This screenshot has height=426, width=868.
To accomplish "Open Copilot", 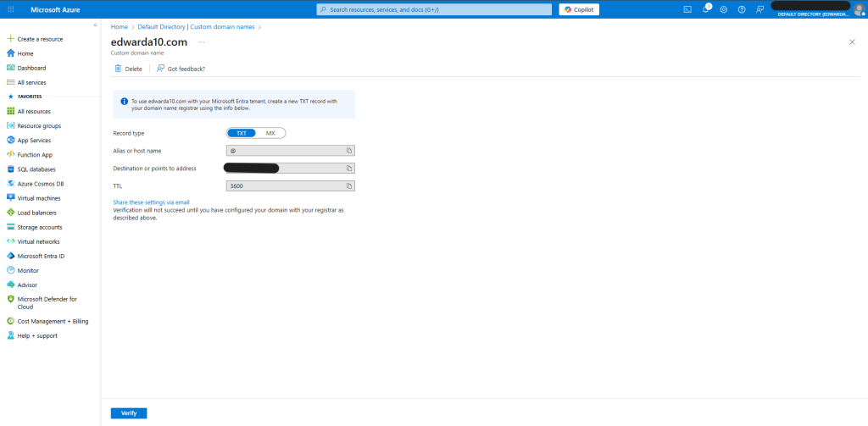I will point(579,9).
